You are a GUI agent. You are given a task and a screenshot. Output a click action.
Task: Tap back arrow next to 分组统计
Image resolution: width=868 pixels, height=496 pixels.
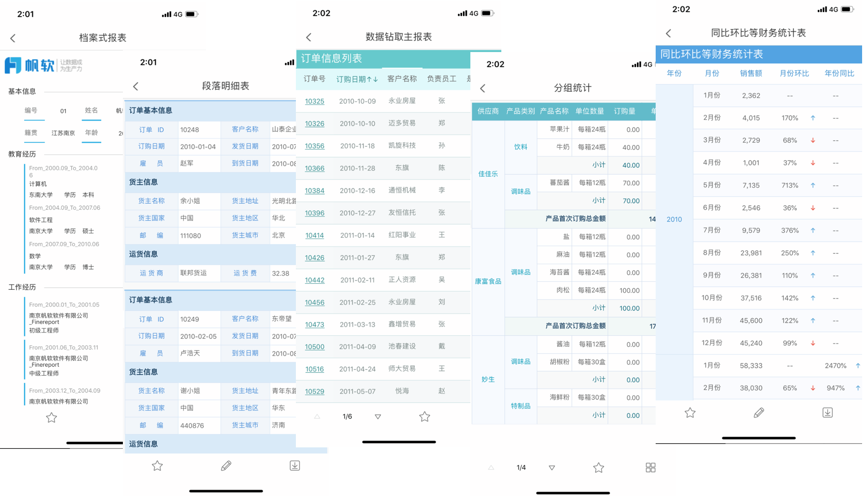[483, 88]
